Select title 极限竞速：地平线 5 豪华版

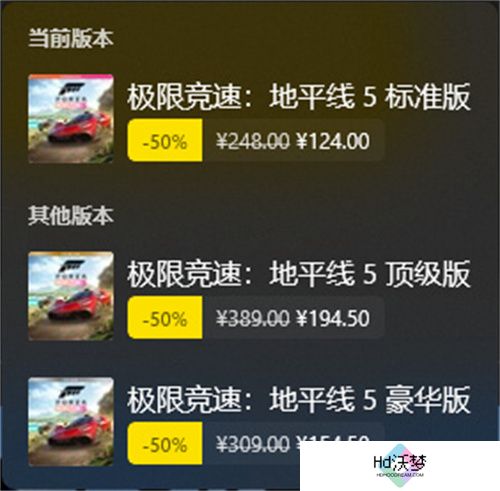299,399
